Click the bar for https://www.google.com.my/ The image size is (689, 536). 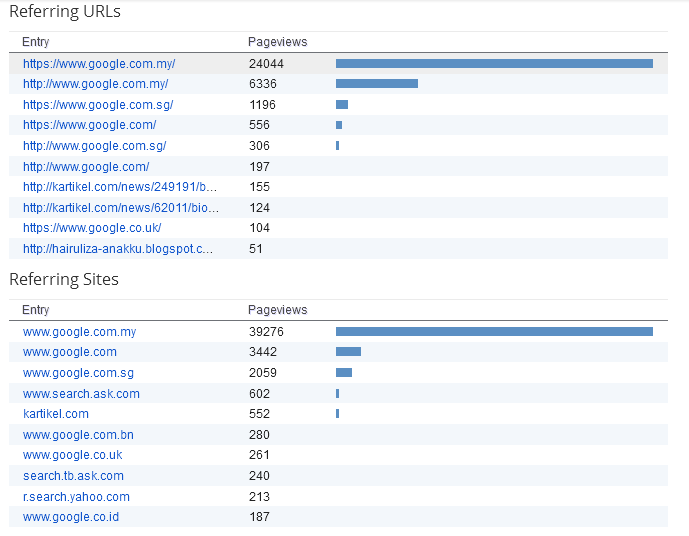coord(494,64)
